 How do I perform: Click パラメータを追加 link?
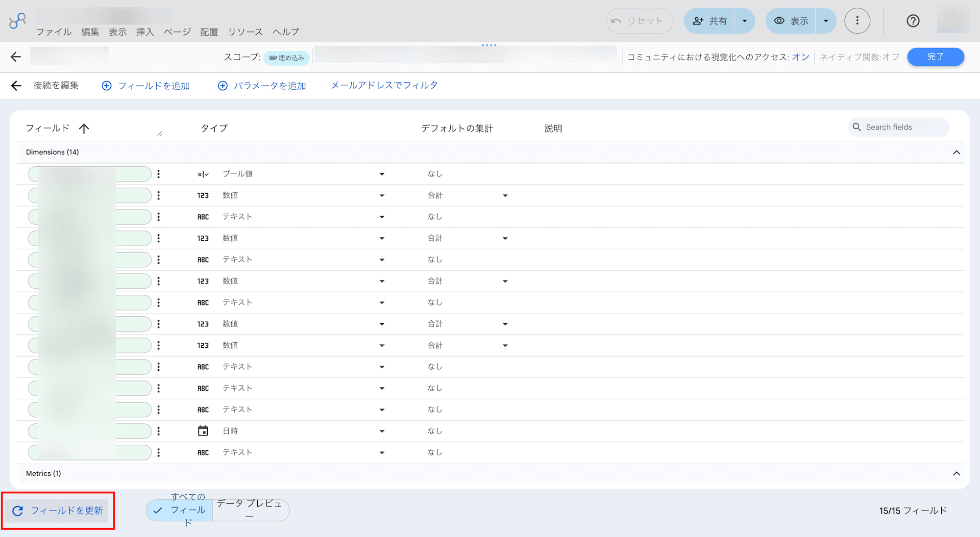(x=269, y=86)
